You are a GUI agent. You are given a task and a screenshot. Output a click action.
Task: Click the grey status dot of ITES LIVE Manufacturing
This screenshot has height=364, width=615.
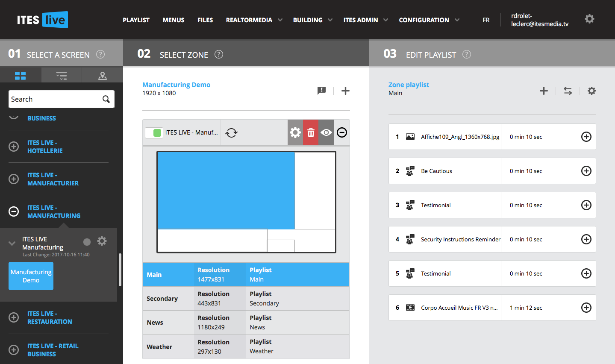pyautogui.click(x=87, y=242)
